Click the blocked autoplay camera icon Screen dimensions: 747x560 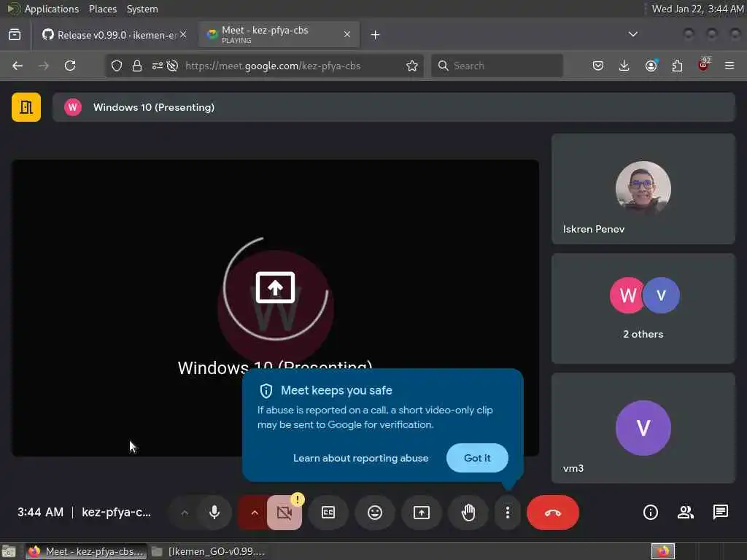[172, 66]
